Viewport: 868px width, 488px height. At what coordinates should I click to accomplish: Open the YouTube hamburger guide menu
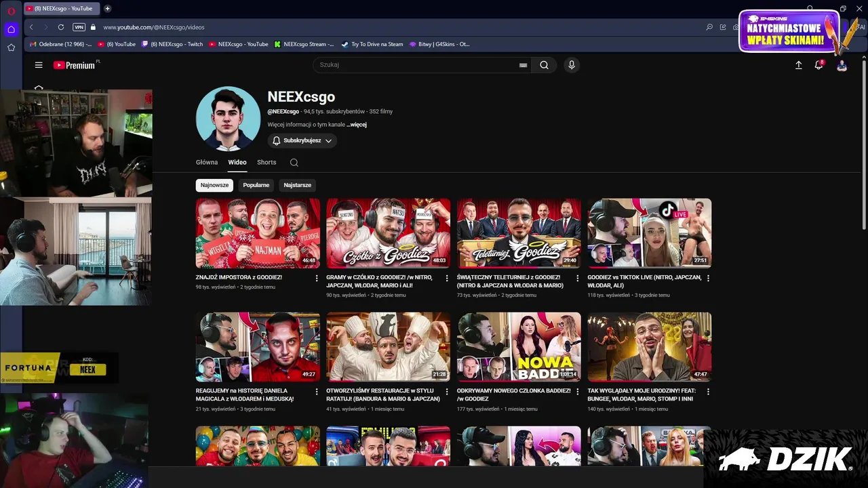point(39,65)
